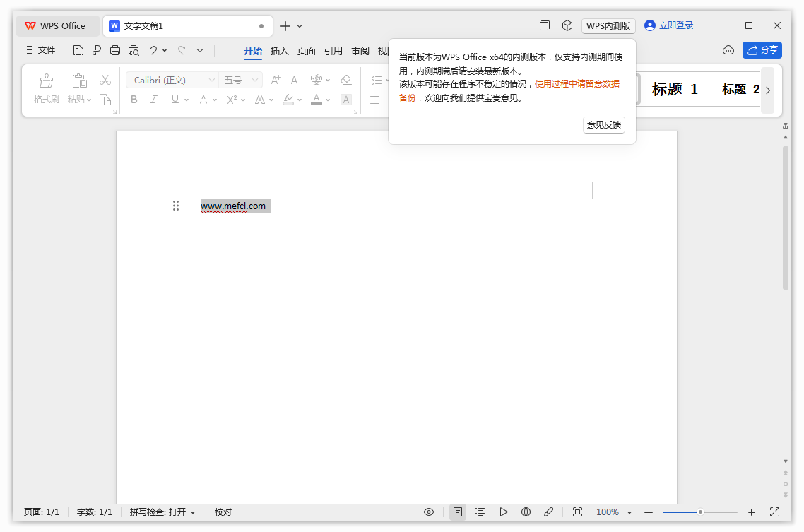Click the 意见反馈 feedback button
Screen dimensions: 804x532
tap(603, 124)
